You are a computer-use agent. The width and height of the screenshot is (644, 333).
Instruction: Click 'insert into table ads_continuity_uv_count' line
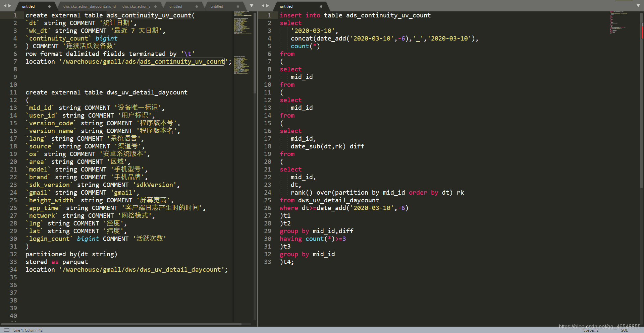(355, 15)
